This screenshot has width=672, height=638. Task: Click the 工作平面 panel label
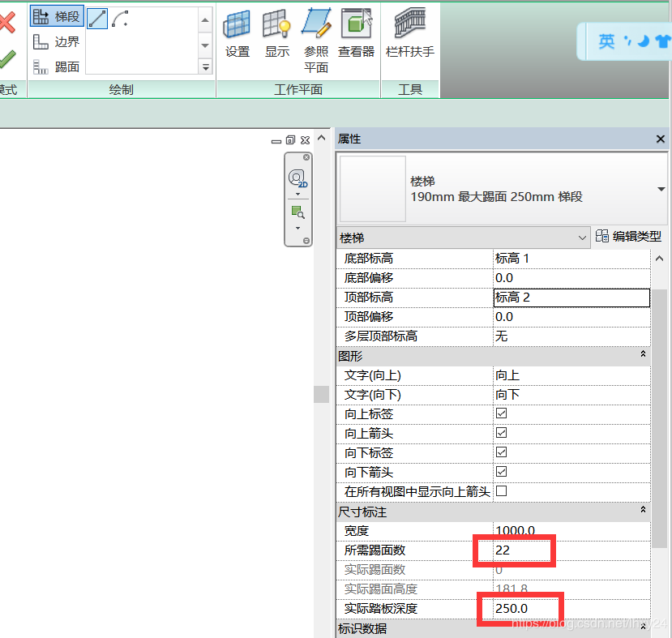tap(298, 89)
